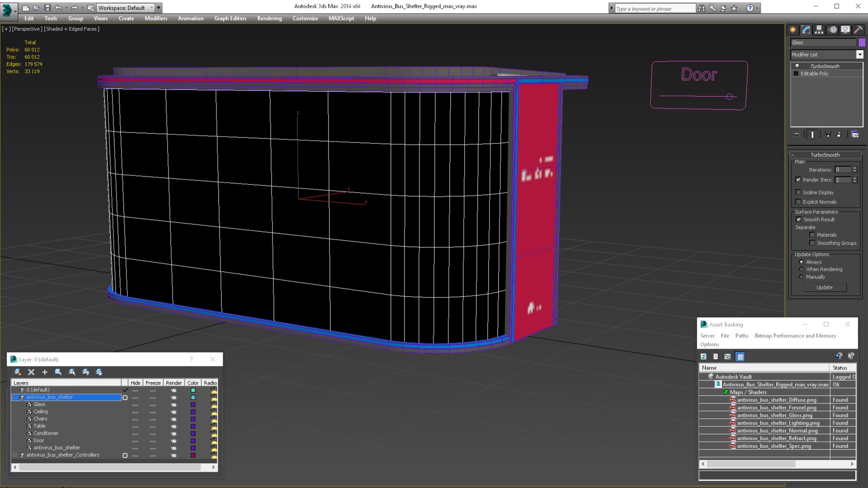Open Paths menu in Asset Tracking
Viewport: 868px width, 488px height.
pos(742,336)
